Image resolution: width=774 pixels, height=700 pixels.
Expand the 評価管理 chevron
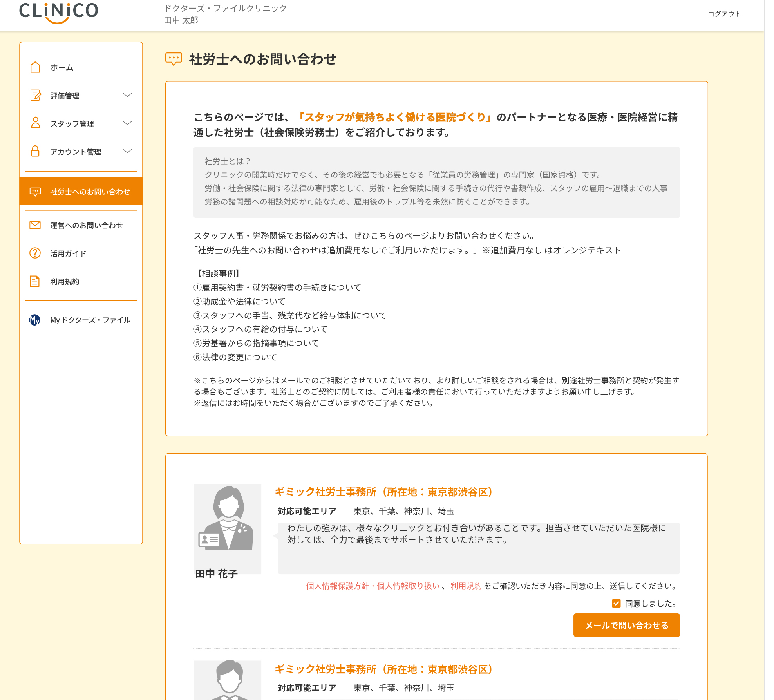[x=127, y=95]
